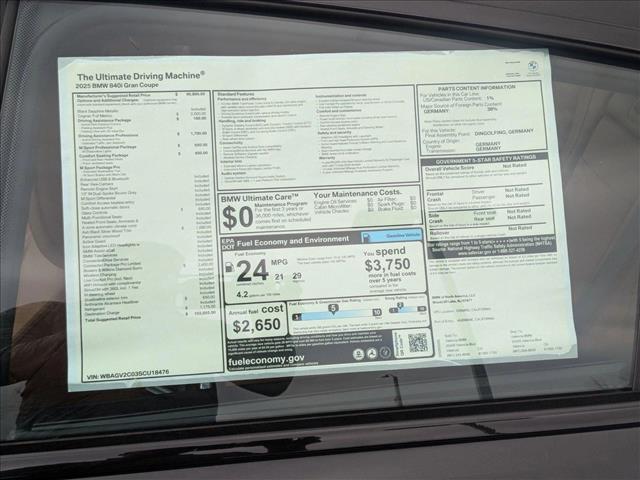Click the 'Your Maintenance Costs' heading
Viewport: 640px width, 480px height.
pyautogui.click(x=358, y=193)
